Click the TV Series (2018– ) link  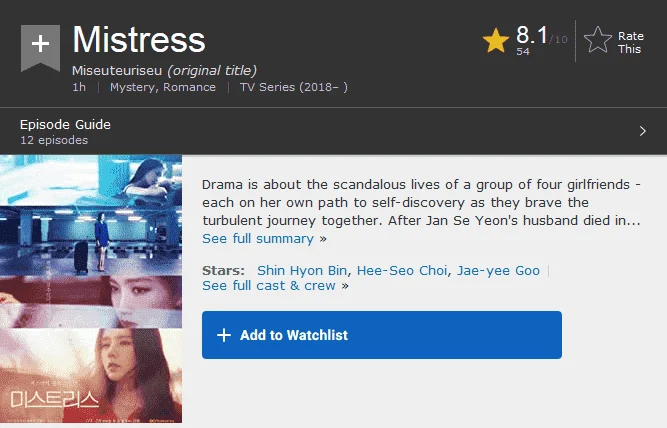(x=294, y=87)
